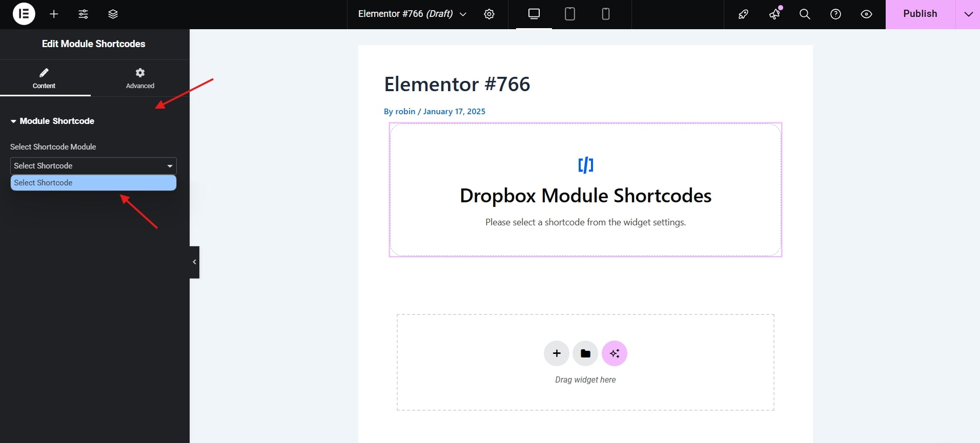
Task: Preview changes with the eye icon
Action: pos(866,14)
